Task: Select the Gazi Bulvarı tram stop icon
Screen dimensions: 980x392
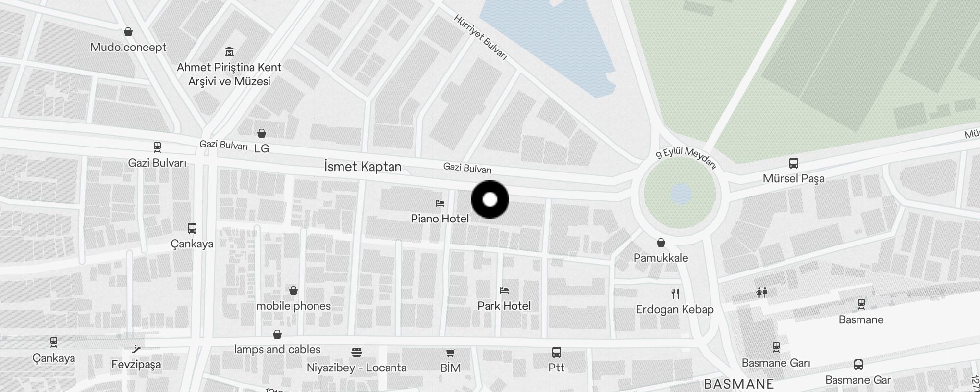Action: point(157,147)
